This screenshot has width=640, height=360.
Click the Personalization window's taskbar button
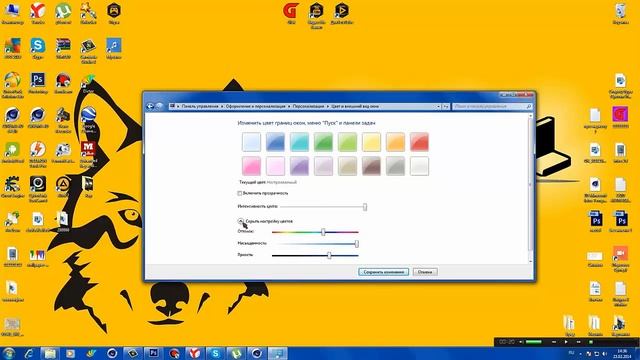278,353
